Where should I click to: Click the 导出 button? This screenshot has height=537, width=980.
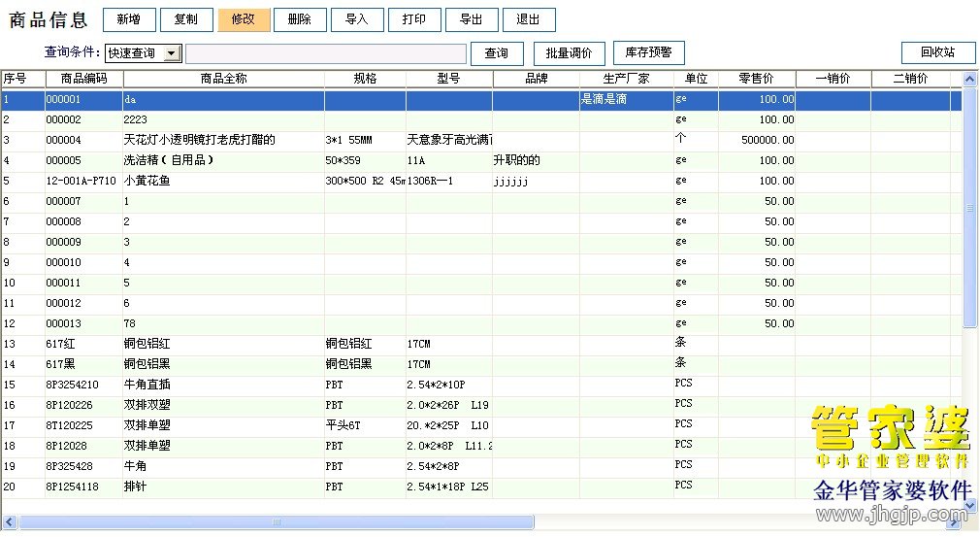point(472,20)
